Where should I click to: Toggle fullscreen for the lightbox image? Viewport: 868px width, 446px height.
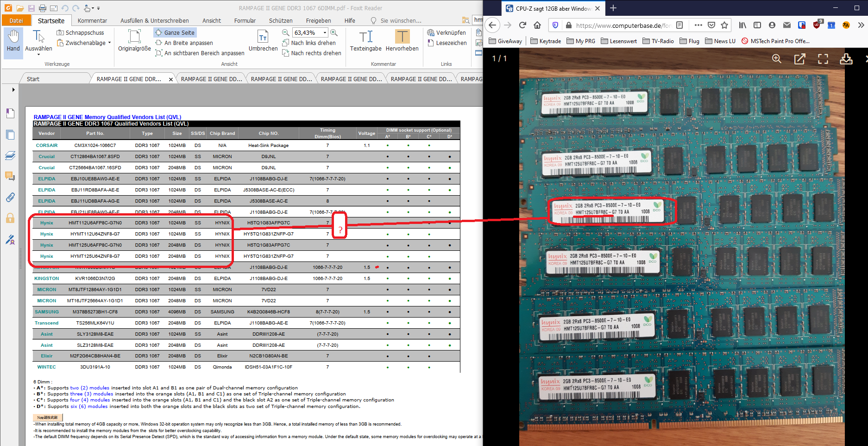(x=823, y=58)
